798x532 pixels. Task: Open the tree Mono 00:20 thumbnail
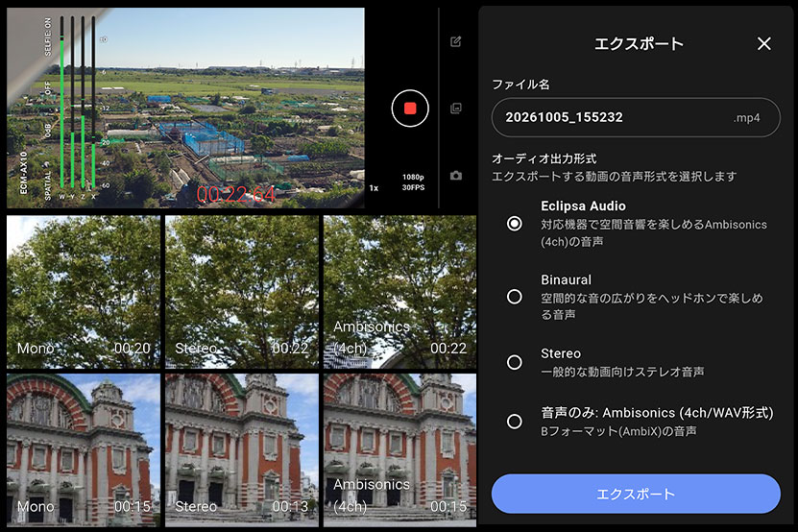point(84,292)
